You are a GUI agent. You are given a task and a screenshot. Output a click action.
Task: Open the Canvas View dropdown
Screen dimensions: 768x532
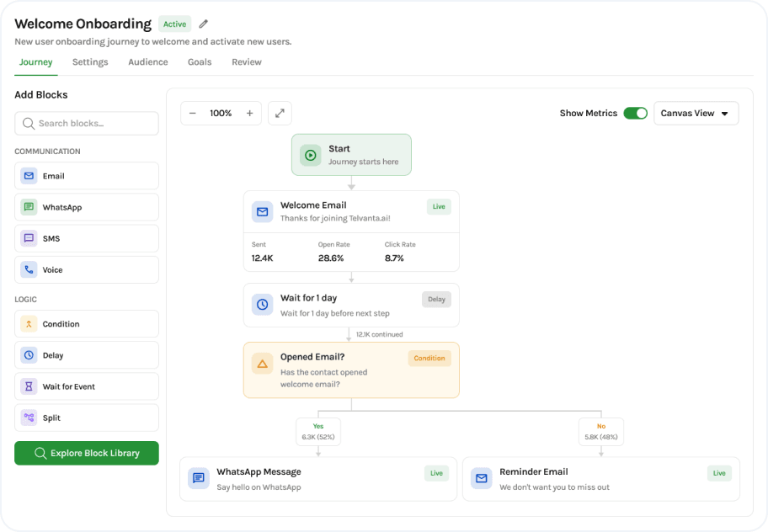pyautogui.click(x=696, y=113)
